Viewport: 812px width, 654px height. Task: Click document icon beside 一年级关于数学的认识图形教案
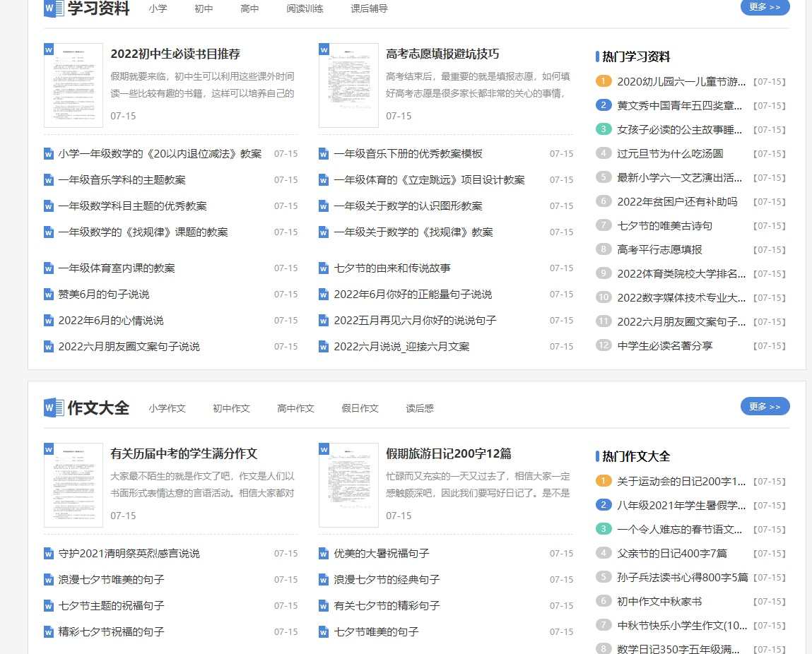(x=324, y=206)
